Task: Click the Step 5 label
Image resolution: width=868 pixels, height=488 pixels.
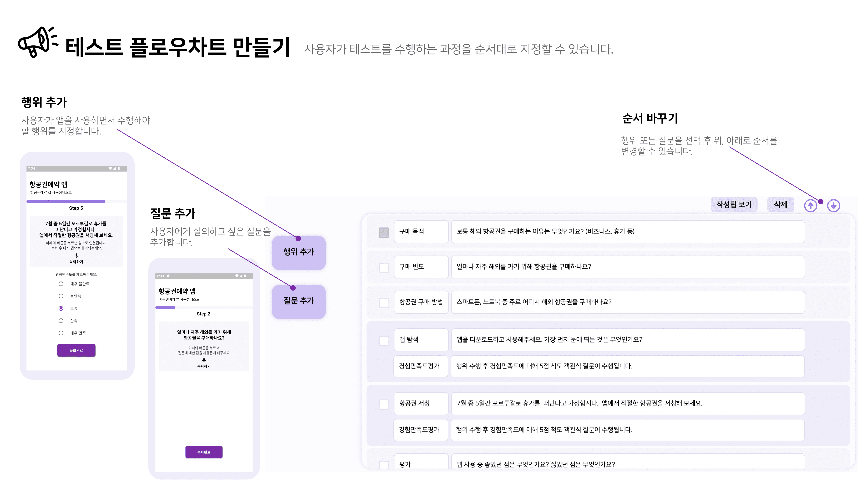Action: [76, 208]
